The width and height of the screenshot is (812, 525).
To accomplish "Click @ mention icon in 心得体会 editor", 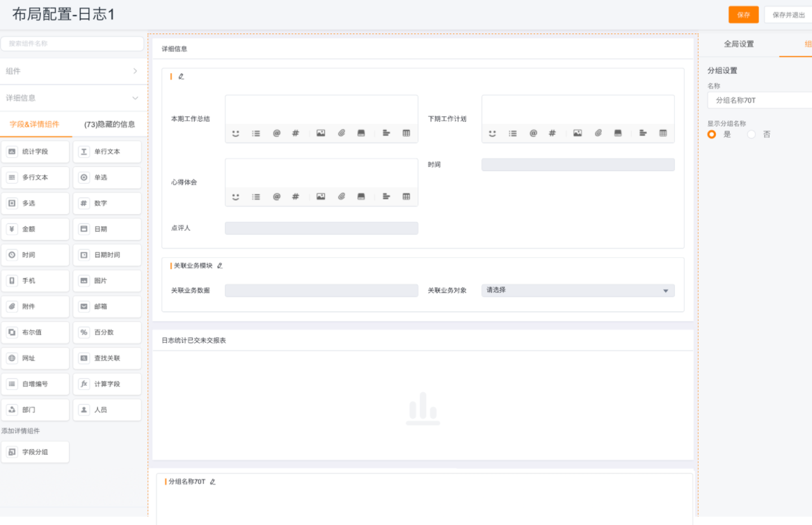I will pyautogui.click(x=276, y=197).
